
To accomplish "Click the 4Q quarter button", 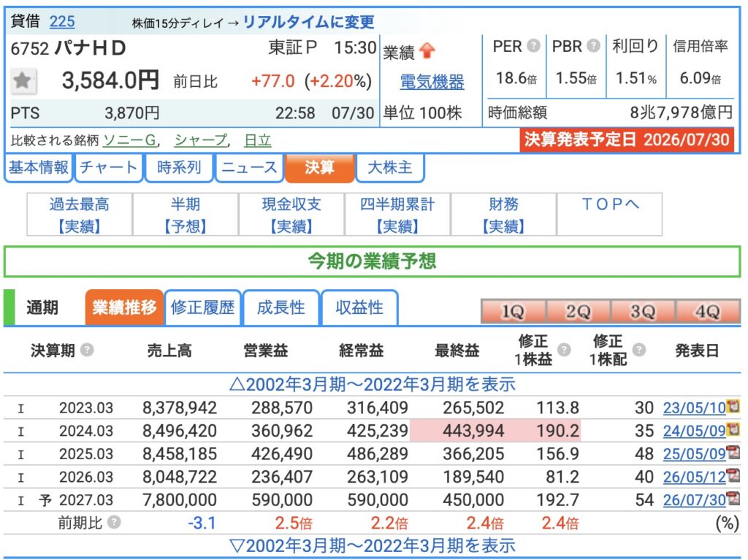I will [707, 312].
